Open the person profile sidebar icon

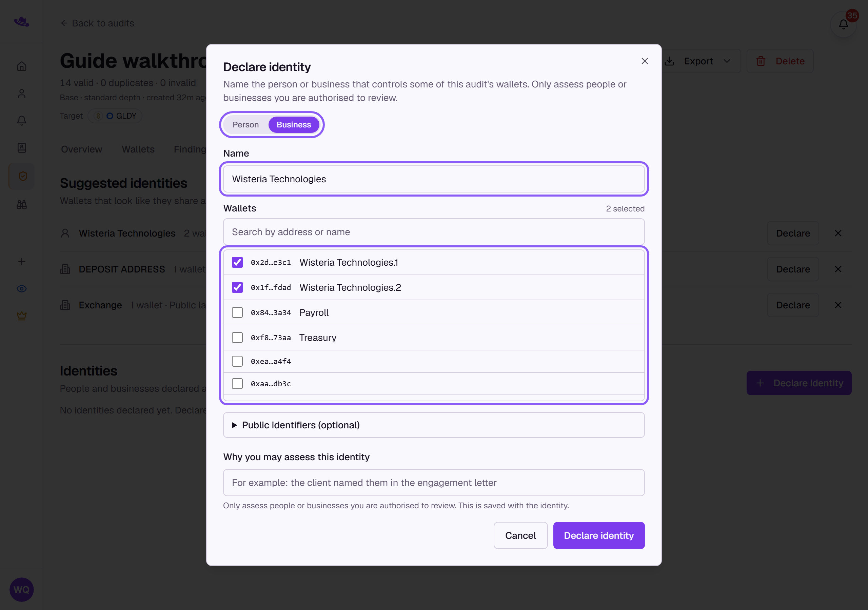click(22, 93)
